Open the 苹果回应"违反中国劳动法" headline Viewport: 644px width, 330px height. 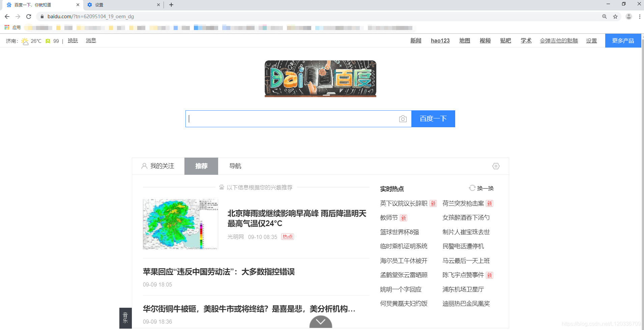(219, 272)
